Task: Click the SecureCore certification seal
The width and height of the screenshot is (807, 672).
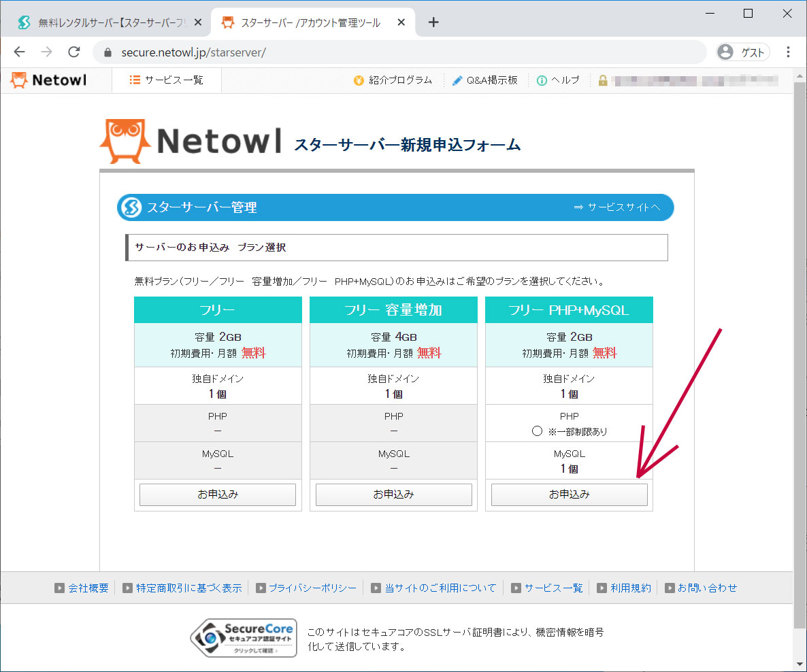Action: coord(244,638)
